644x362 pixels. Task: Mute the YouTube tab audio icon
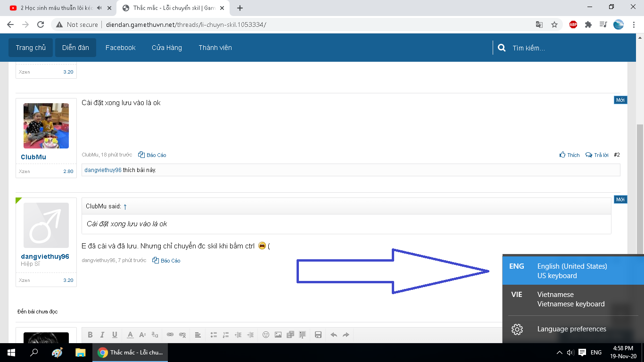[x=99, y=8]
